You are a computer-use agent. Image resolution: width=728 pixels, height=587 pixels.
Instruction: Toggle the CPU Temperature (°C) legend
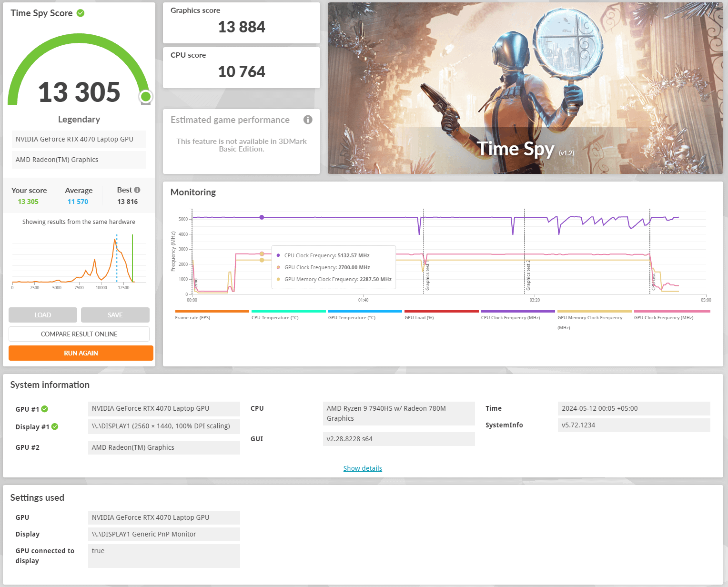289,315
